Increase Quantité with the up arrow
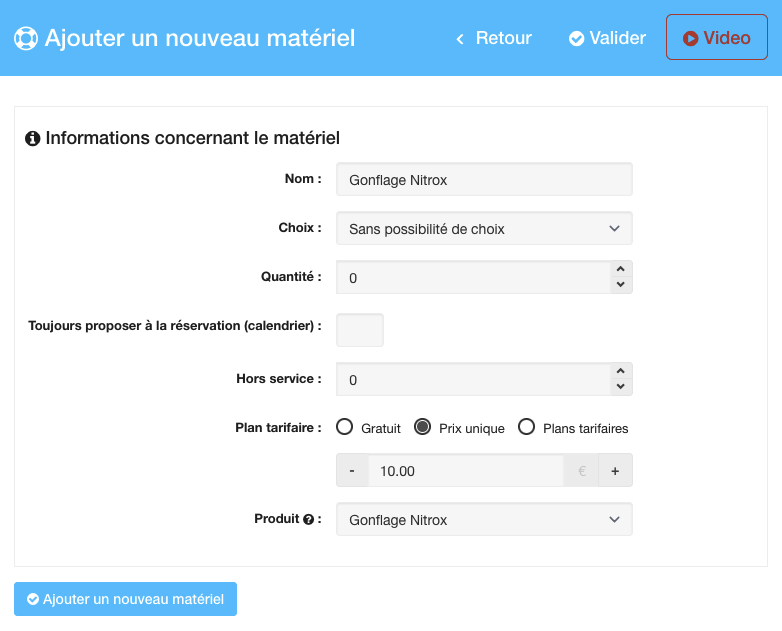 point(620,270)
